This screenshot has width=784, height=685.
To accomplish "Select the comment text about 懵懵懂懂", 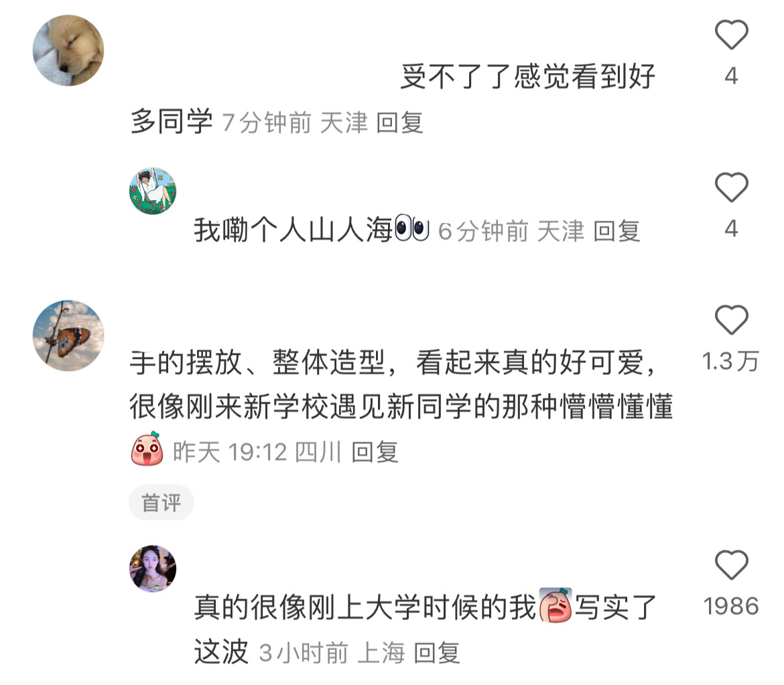I will pos(401,384).
